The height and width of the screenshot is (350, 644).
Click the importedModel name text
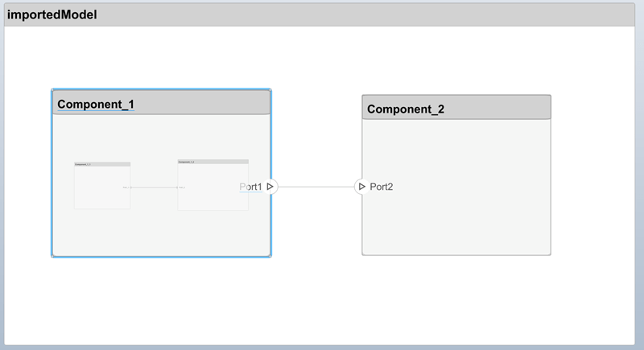(52, 14)
